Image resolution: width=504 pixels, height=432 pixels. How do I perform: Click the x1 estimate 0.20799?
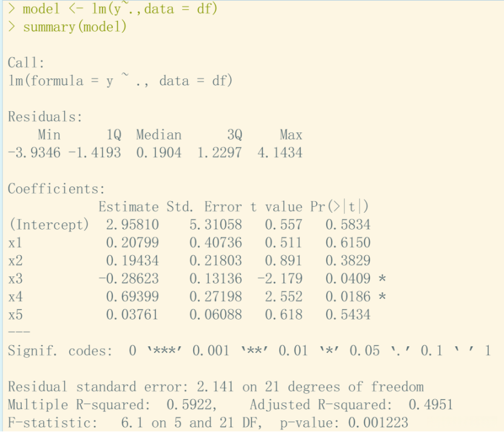(x=132, y=242)
